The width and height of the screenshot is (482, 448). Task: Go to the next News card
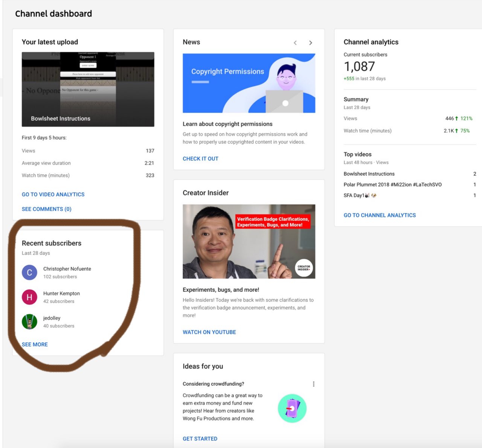click(x=311, y=43)
